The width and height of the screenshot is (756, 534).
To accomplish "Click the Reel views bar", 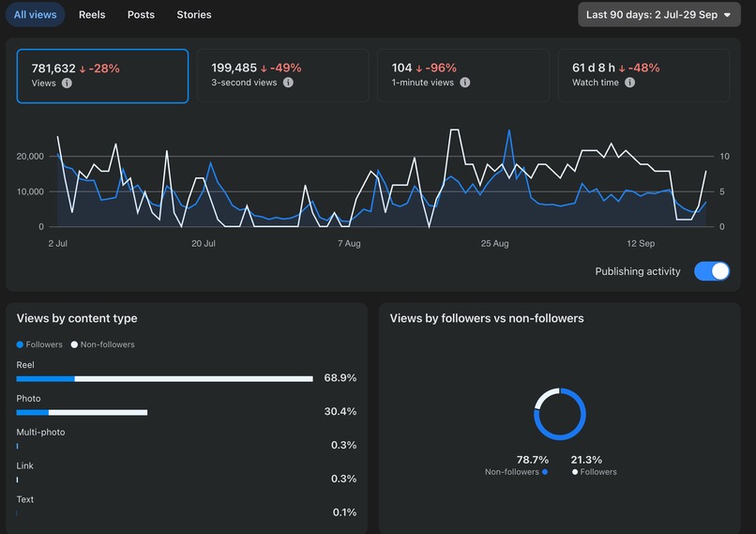I will pyautogui.click(x=164, y=378).
